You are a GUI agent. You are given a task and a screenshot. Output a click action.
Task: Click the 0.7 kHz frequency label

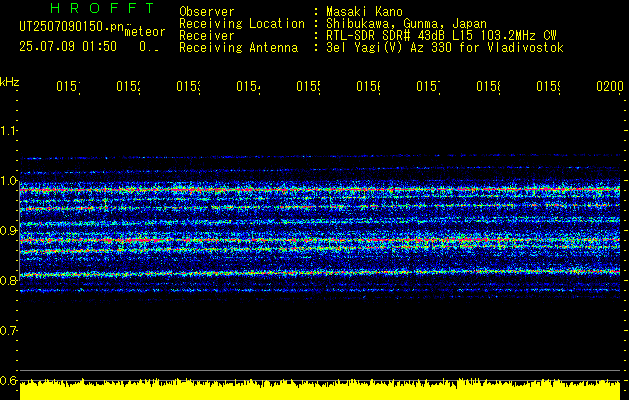coord(9,330)
